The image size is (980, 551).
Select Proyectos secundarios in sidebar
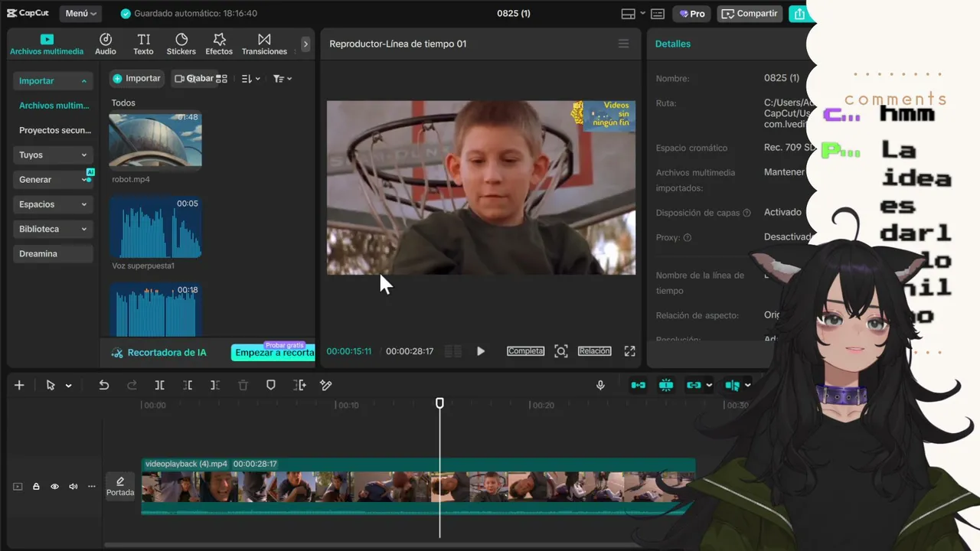(x=54, y=130)
